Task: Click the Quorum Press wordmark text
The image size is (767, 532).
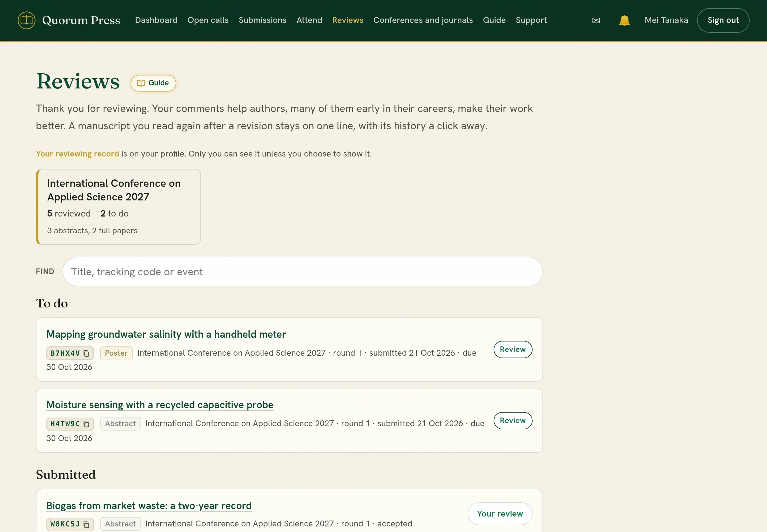Action: (81, 20)
